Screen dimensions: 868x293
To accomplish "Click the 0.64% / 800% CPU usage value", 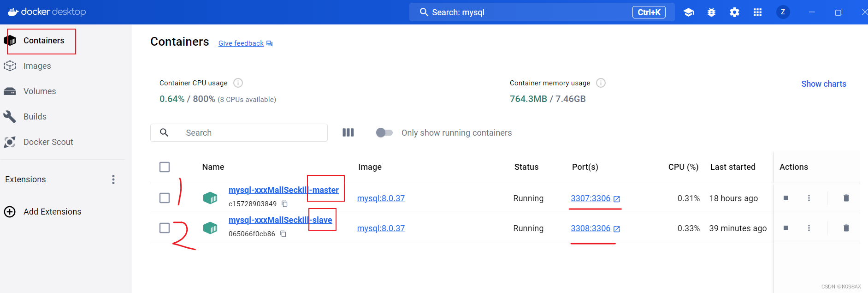I will click(x=187, y=99).
